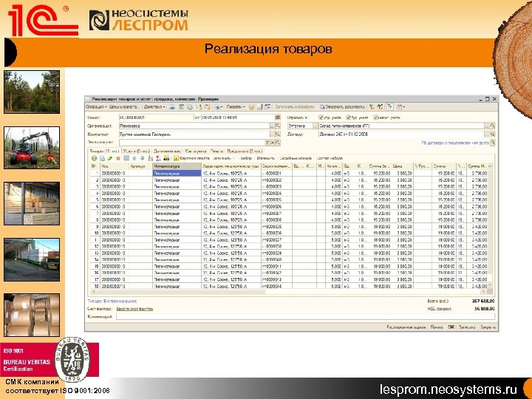Toggle the налог. учете checkbox
Viewport: 532px width, 399px height.
[x=375, y=117]
